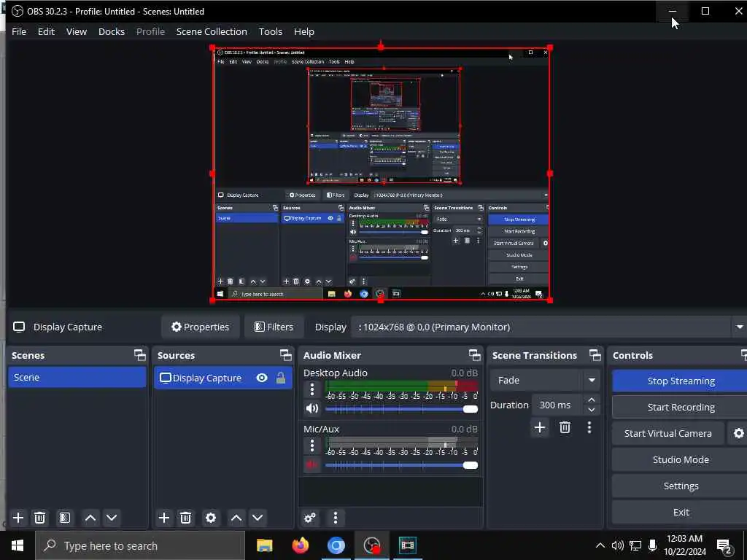
Task: Open virtual camera settings gear
Action: (x=738, y=433)
